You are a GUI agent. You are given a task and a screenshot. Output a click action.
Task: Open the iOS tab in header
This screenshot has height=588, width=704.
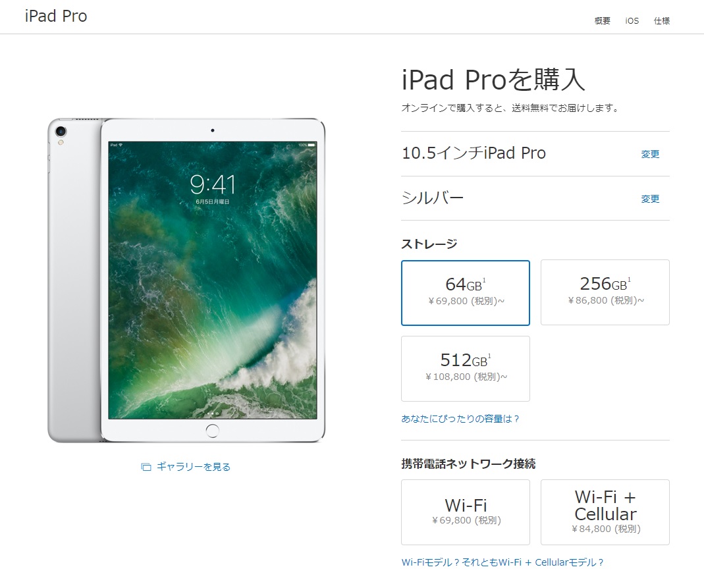(632, 20)
